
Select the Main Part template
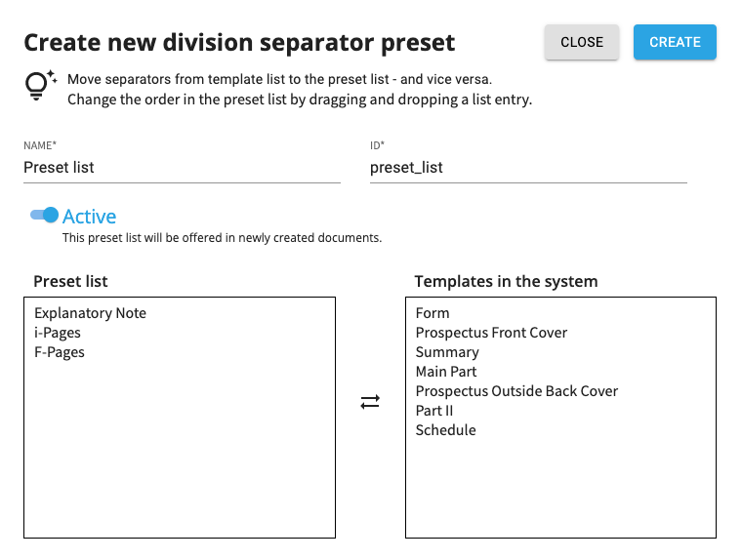[x=446, y=372]
